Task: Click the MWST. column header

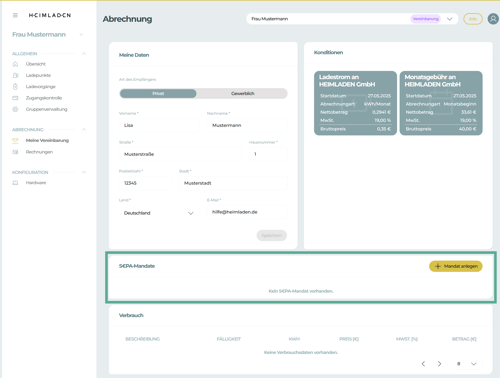Action: pyautogui.click(x=407, y=339)
